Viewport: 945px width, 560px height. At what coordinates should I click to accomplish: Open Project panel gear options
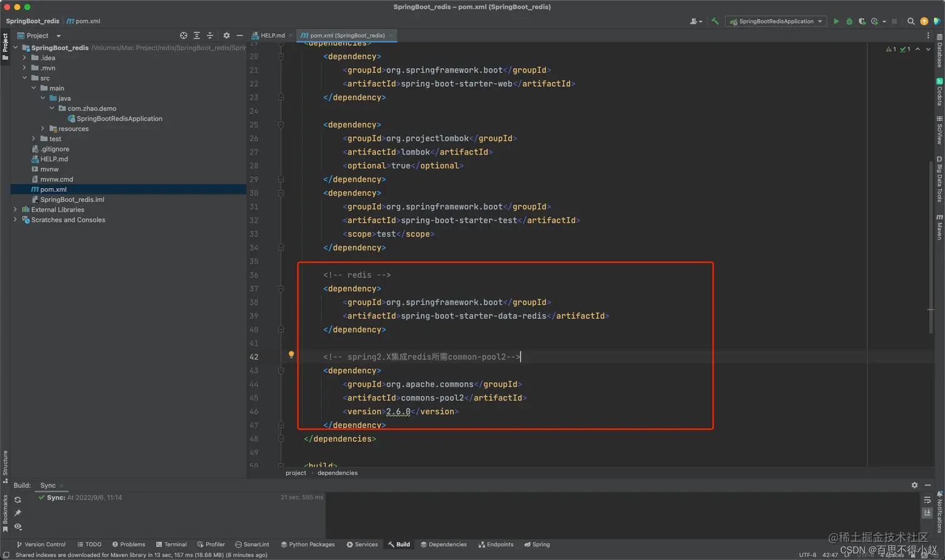226,36
